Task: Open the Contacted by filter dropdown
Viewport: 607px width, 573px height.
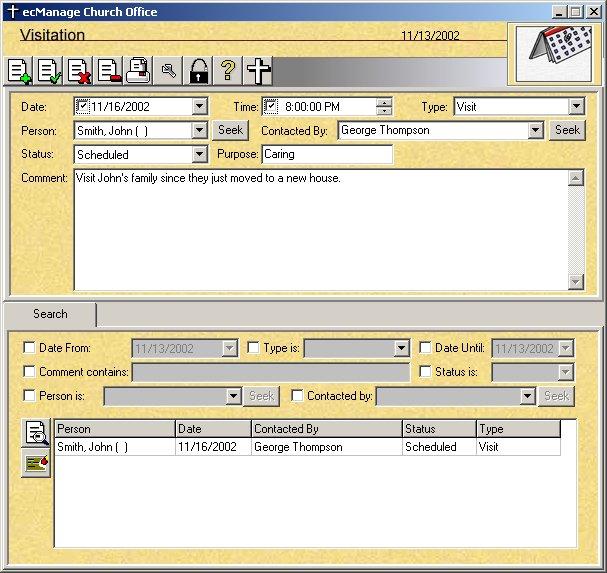Action: (527, 396)
